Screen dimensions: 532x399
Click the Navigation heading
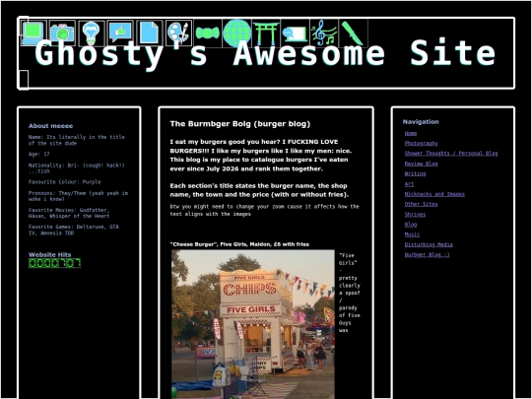coord(421,121)
